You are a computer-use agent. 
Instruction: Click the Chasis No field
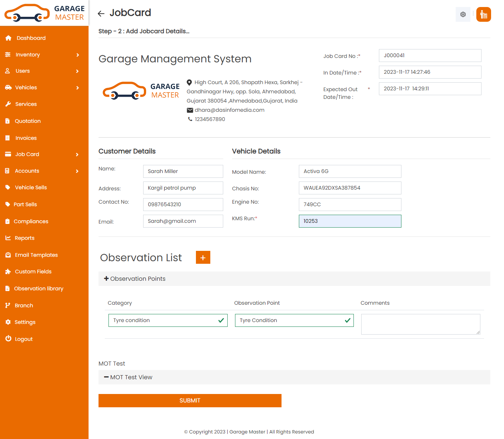click(350, 188)
